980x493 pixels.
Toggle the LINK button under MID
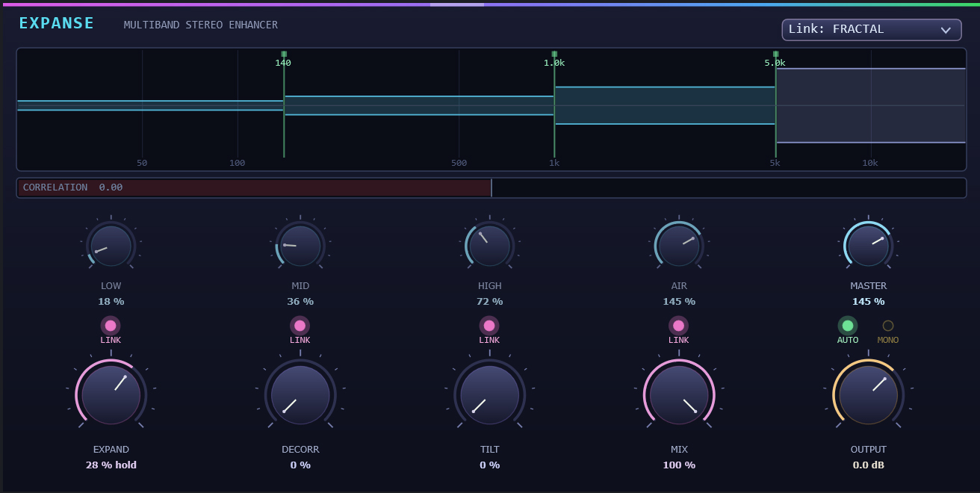[300, 326]
